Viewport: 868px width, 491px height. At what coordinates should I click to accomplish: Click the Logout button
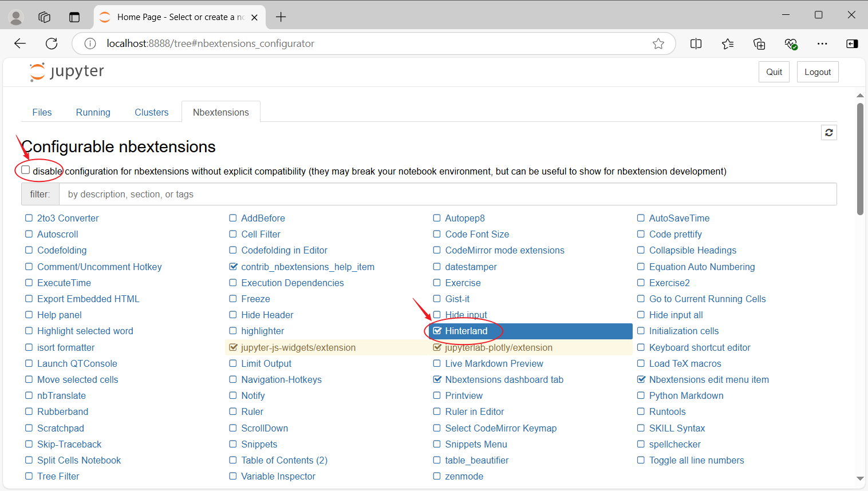click(x=818, y=72)
